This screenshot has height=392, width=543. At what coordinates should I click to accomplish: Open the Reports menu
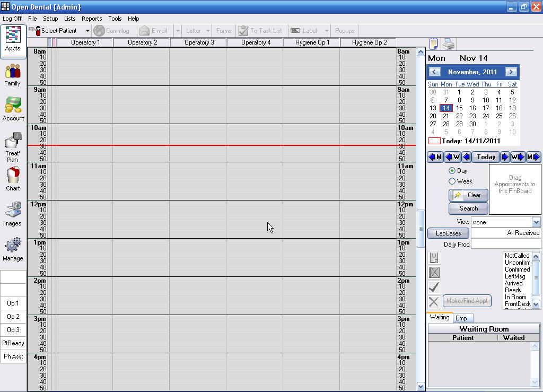[92, 19]
